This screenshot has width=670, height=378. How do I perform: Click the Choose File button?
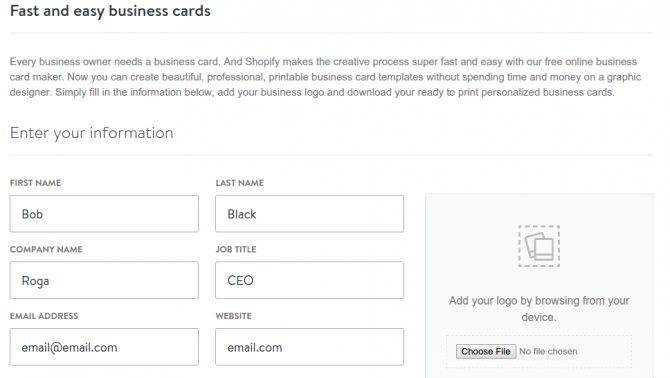(x=486, y=352)
